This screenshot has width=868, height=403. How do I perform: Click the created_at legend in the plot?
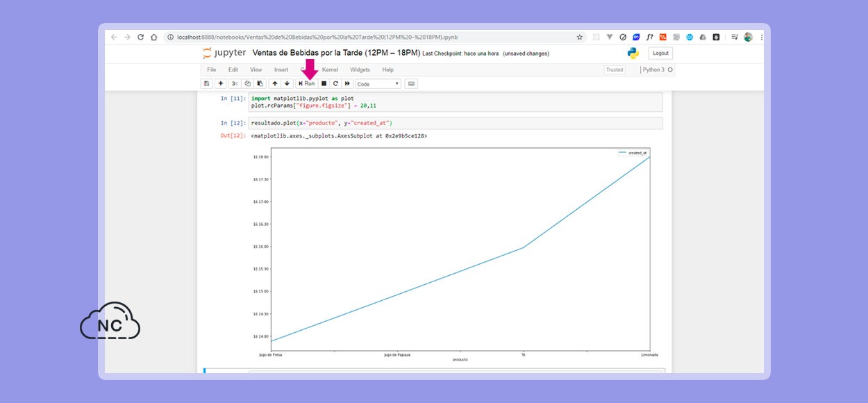pyautogui.click(x=633, y=152)
